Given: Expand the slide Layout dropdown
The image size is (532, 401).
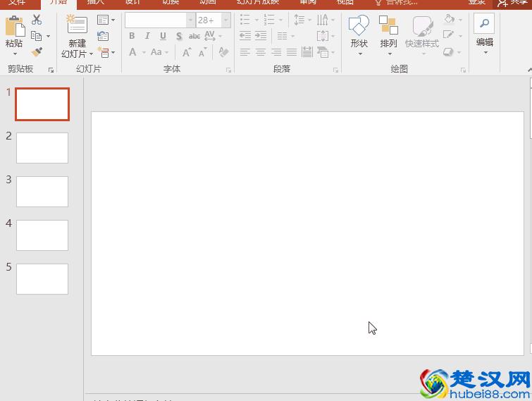Looking at the screenshot, I should (x=106, y=20).
